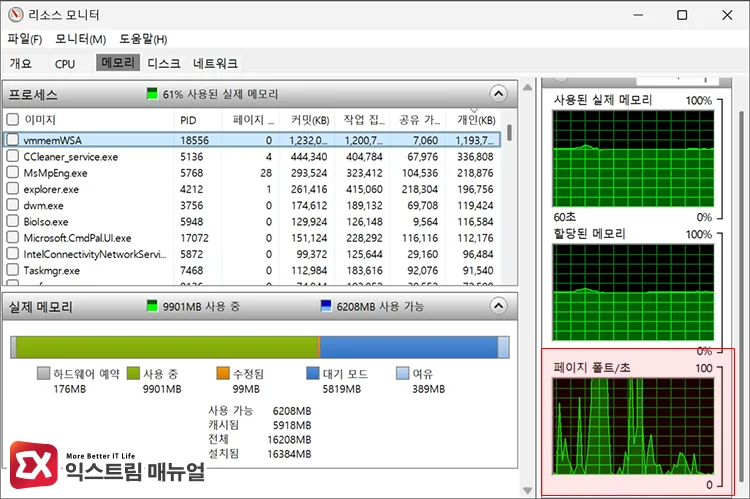Click the scroll down arrow of main pane
The width and height of the screenshot is (750, 499).
[x=528, y=490]
